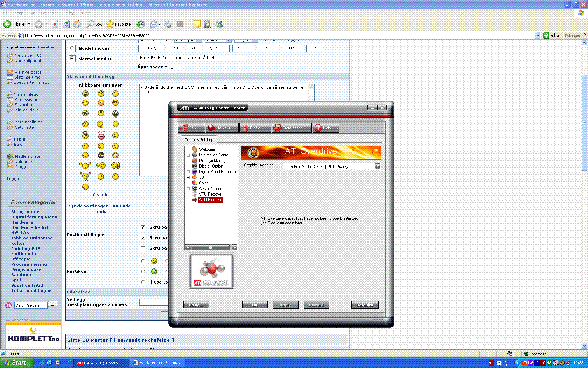This screenshot has height=368, width=588.
Task: Open the Catalyst Help menu
Action: coord(326,128)
